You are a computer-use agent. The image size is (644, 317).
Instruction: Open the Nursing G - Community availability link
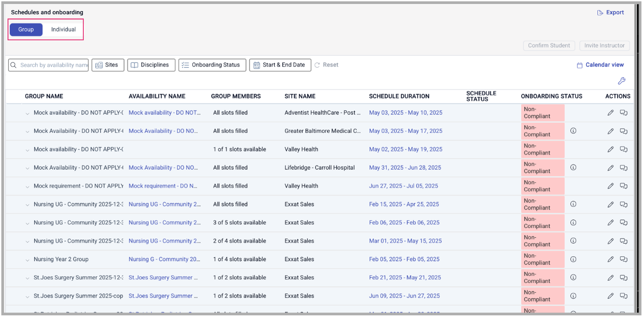[164, 259]
